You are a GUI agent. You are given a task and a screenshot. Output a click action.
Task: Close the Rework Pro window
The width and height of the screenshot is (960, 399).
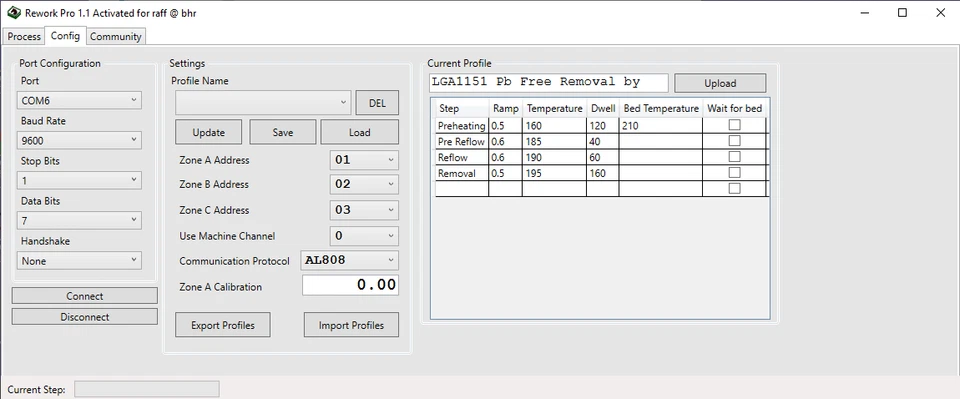pos(941,12)
